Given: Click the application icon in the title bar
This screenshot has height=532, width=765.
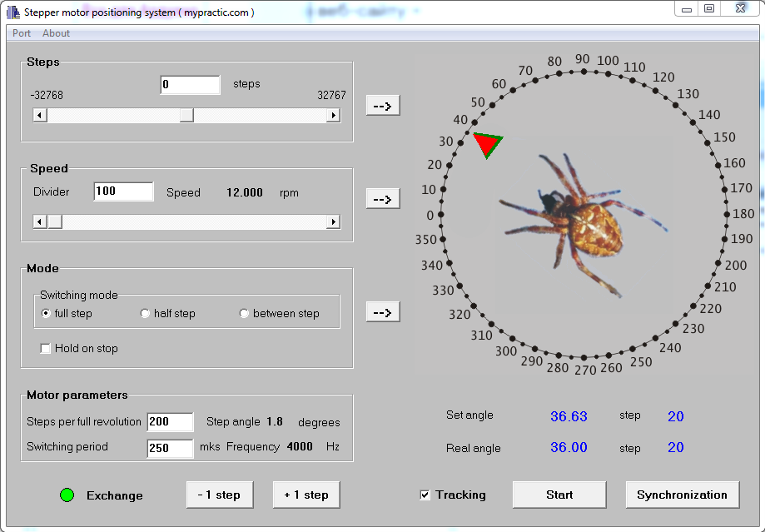Looking at the screenshot, I should (13, 12).
